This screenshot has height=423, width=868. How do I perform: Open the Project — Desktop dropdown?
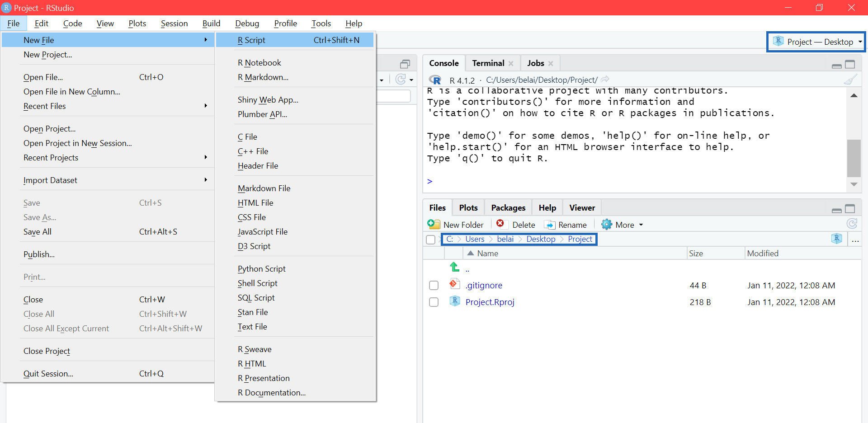[816, 42]
